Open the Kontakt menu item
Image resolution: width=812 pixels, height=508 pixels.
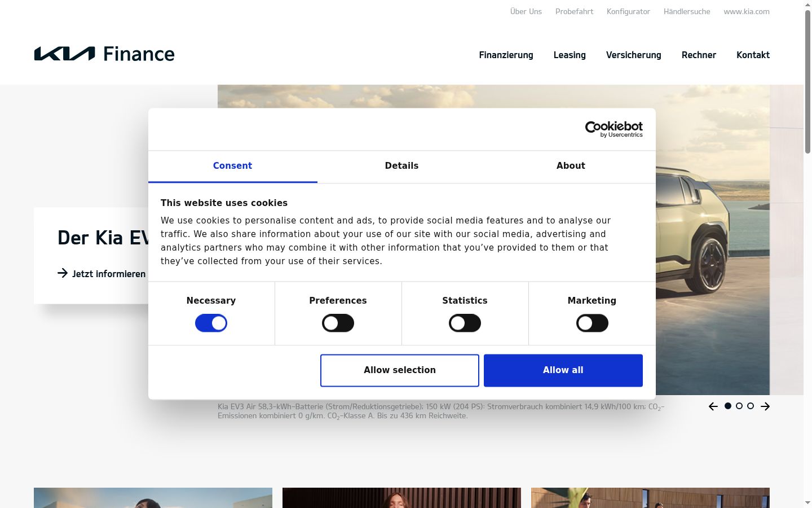pos(753,55)
